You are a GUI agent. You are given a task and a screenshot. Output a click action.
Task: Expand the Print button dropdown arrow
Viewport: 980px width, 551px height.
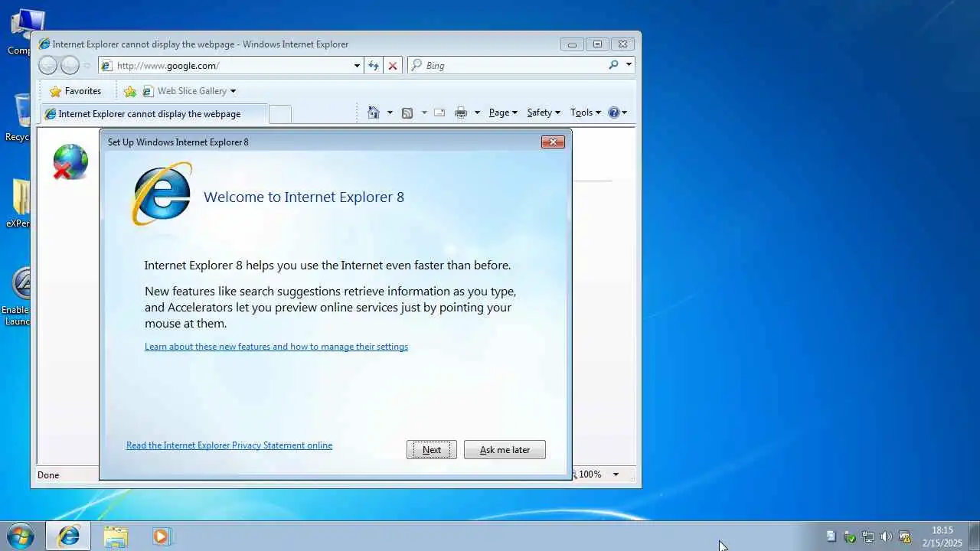click(477, 112)
